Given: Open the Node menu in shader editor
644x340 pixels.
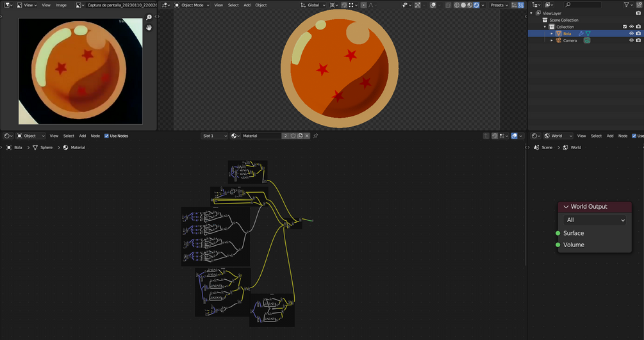Looking at the screenshot, I should tap(95, 136).
